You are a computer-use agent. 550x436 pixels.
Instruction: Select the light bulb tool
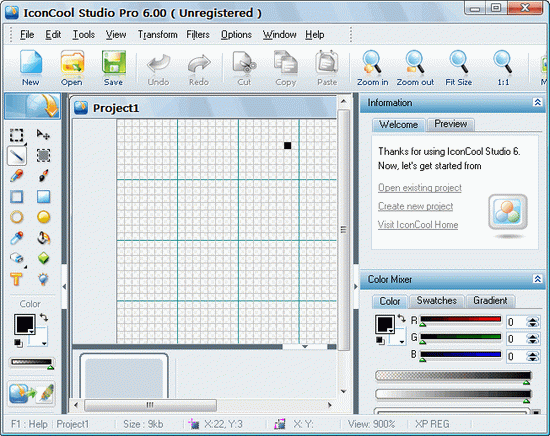[x=43, y=279]
